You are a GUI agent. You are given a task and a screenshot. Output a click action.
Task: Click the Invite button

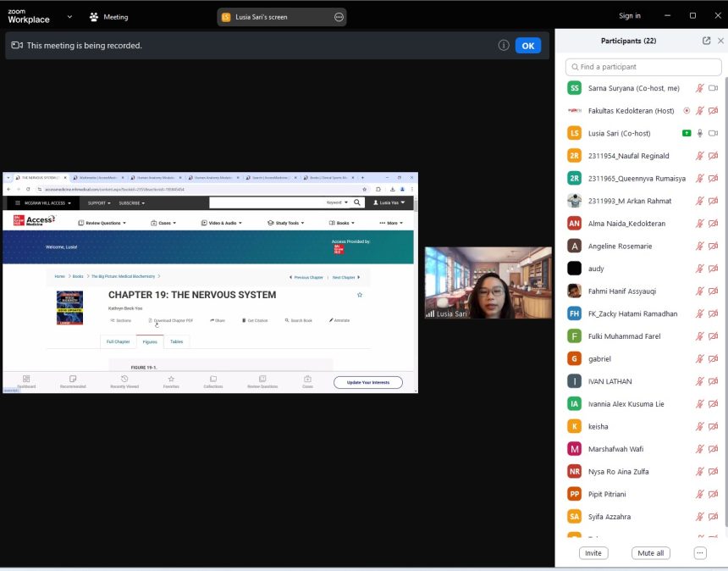tap(593, 553)
